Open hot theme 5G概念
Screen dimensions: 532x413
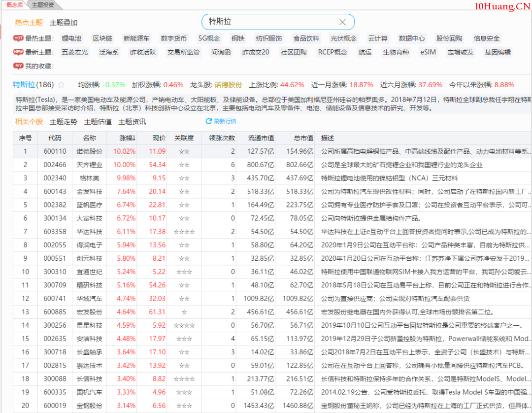(x=209, y=38)
